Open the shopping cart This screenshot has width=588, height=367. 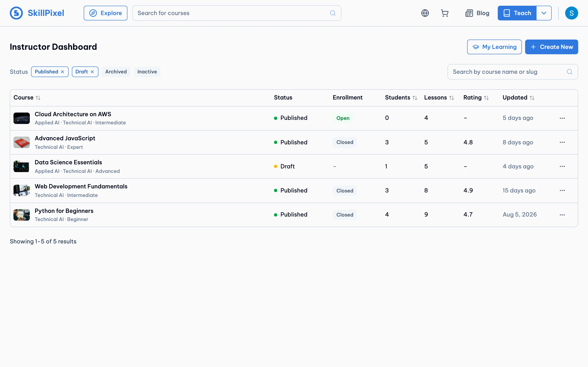[445, 13]
